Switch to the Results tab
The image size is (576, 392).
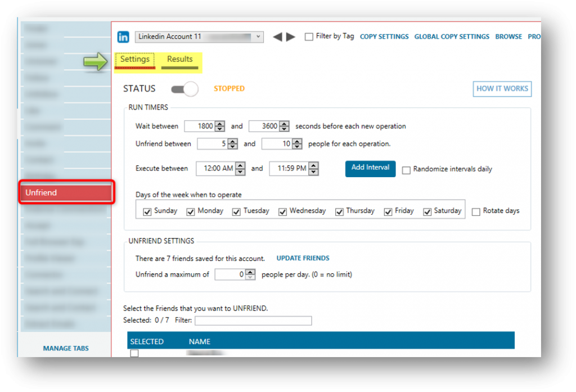(x=179, y=60)
